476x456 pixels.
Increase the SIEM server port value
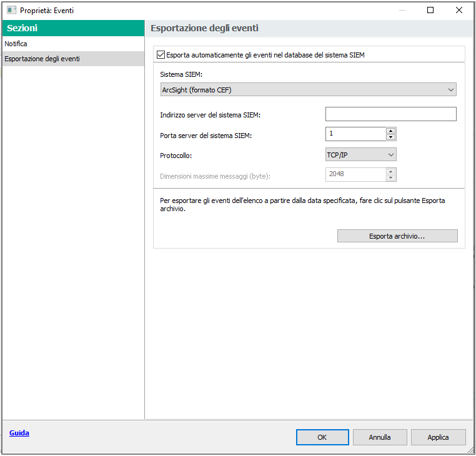point(390,131)
